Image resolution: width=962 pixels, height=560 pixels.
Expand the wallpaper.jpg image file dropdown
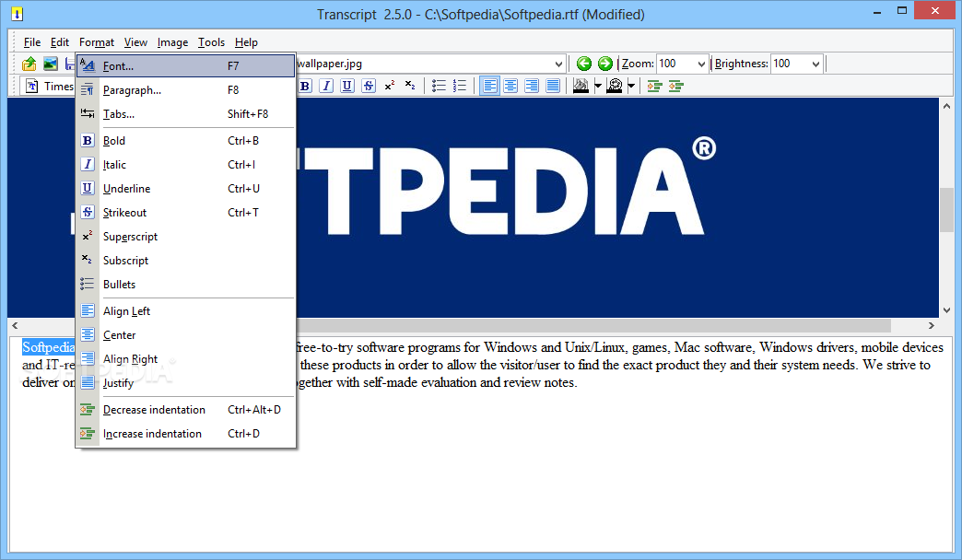pyautogui.click(x=558, y=64)
